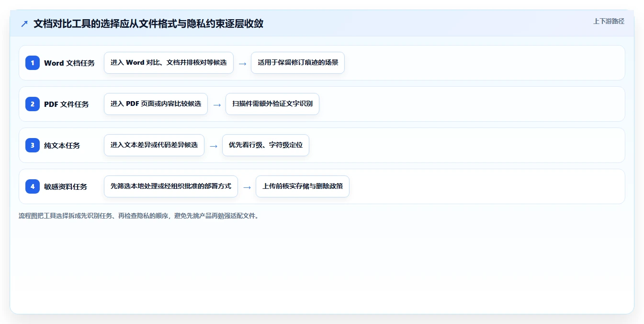
Task: Select the Word 文档任务 label
Action: [69, 63]
